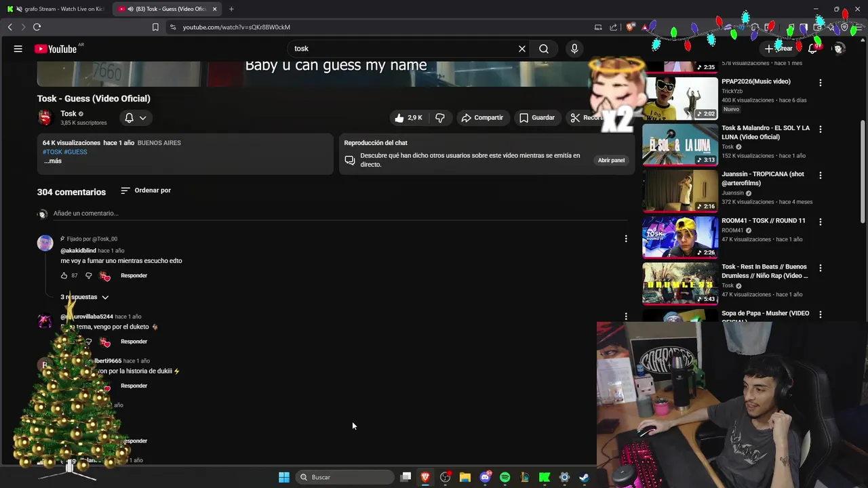Dislike the Tosk Guess video

[x=440, y=118]
